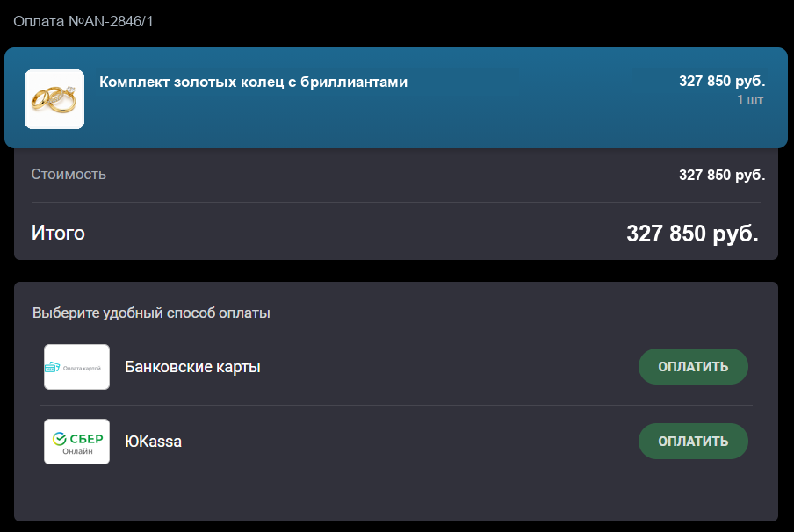
Task: Click the small teal credit card icon
Action: [x=52, y=368]
